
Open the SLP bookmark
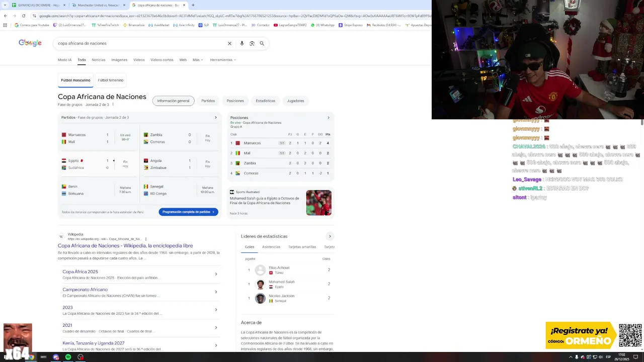(x=204, y=25)
